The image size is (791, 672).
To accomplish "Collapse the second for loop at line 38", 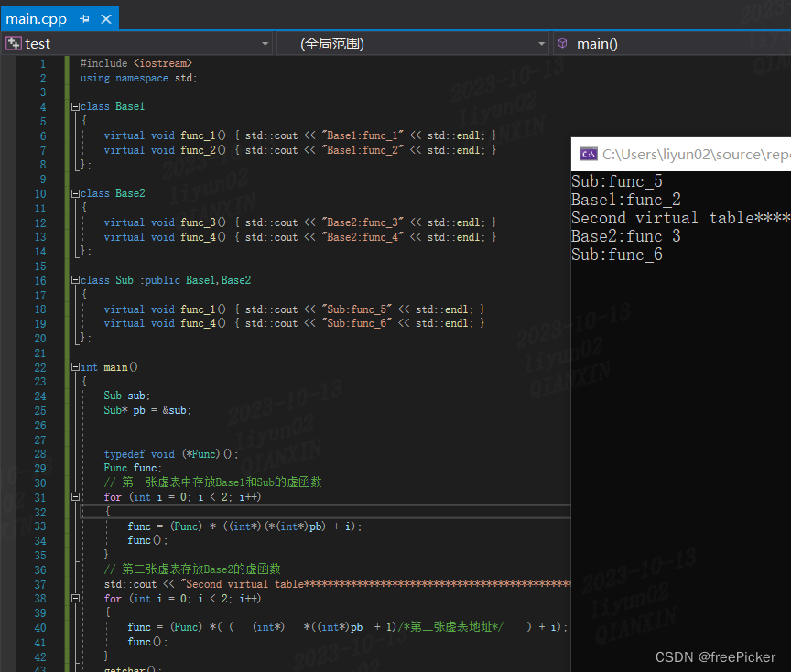I will (x=75, y=599).
